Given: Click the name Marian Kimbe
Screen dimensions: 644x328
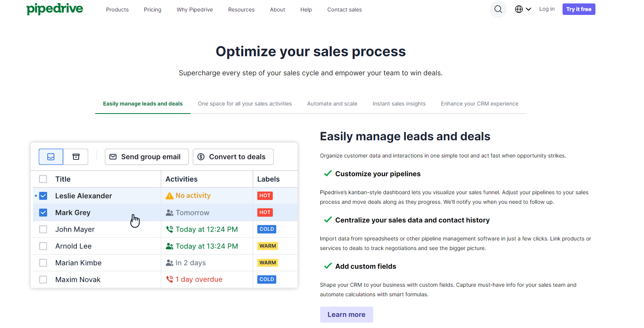Looking at the screenshot, I should (78, 263).
